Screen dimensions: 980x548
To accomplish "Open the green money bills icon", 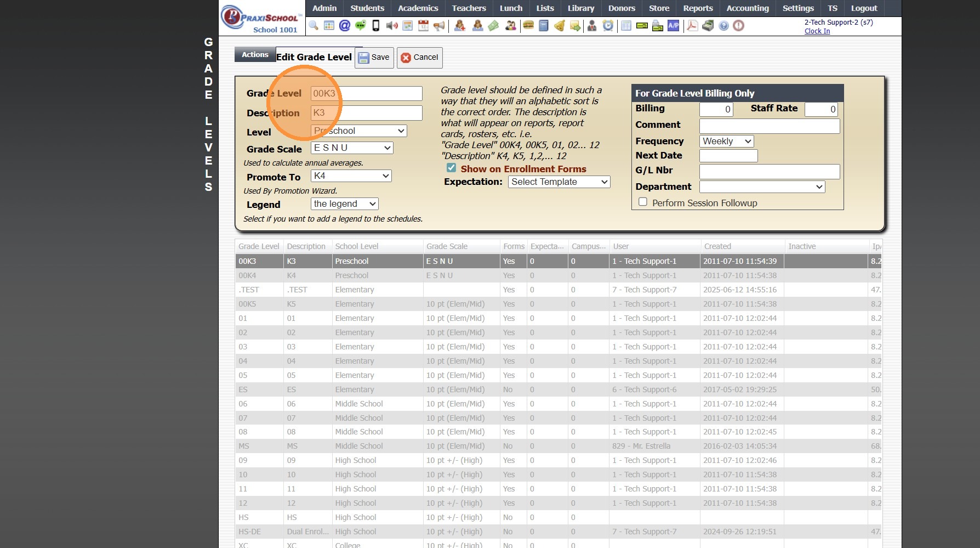I will point(493,26).
